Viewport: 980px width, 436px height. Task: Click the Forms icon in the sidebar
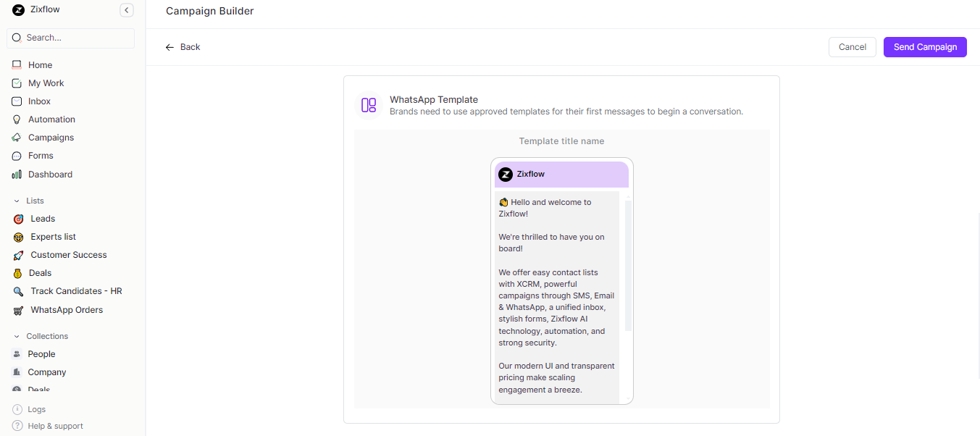pos(18,155)
